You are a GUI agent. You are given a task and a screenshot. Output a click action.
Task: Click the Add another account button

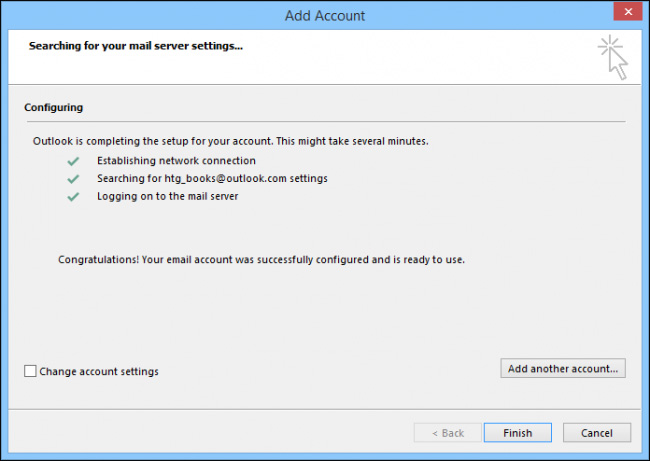pyautogui.click(x=564, y=368)
